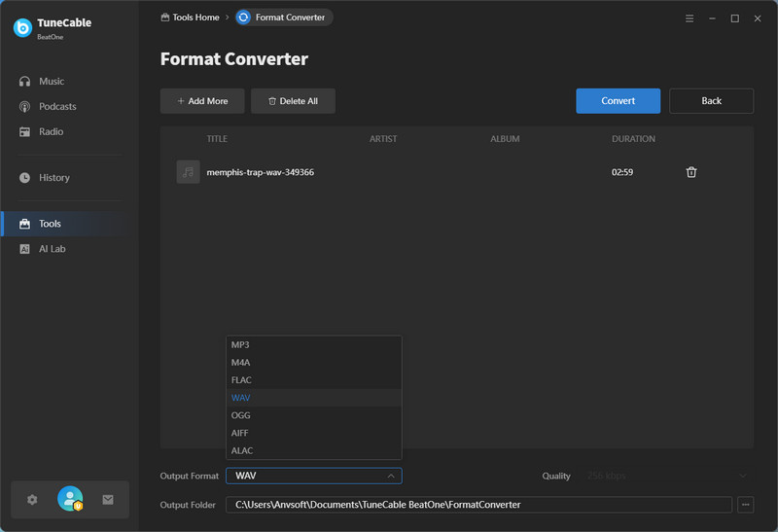Image resolution: width=778 pixels, height=532 pixels.
Task: Browse for output folder with the ellipsis button
Action: [745, 505]
